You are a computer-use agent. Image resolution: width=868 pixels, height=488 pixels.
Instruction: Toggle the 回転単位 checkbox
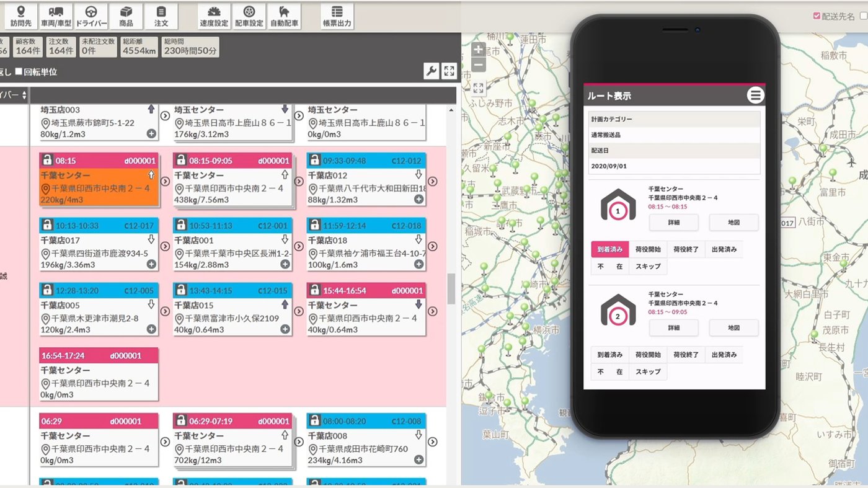(x=19, y=71)
